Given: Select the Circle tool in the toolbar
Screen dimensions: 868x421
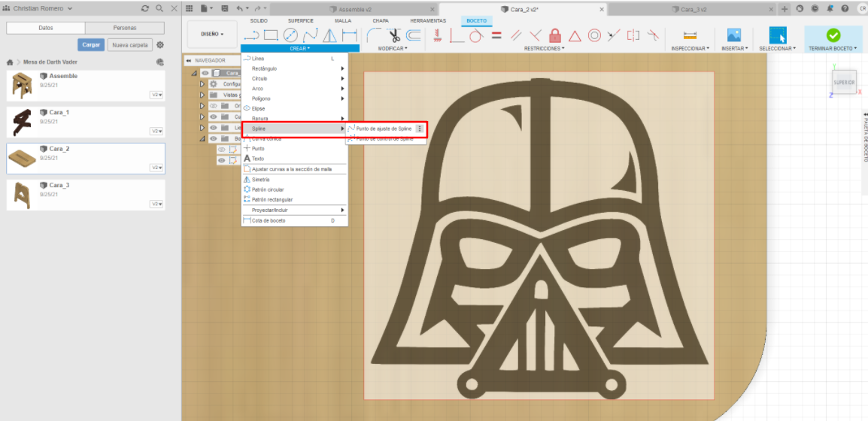Looking at the screenshot, I should 290,36.
